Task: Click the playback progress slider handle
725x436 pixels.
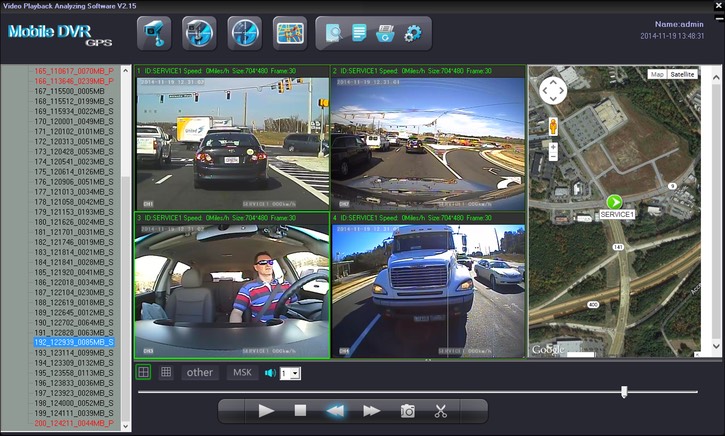Action: point(624,392)
